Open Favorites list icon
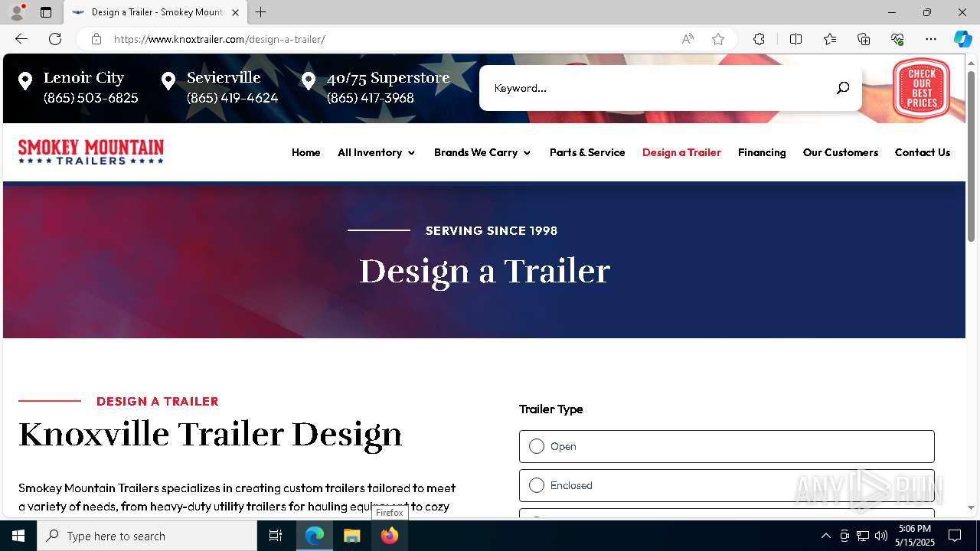The height and width of the screenshot is (551, 980). point(830,39)
